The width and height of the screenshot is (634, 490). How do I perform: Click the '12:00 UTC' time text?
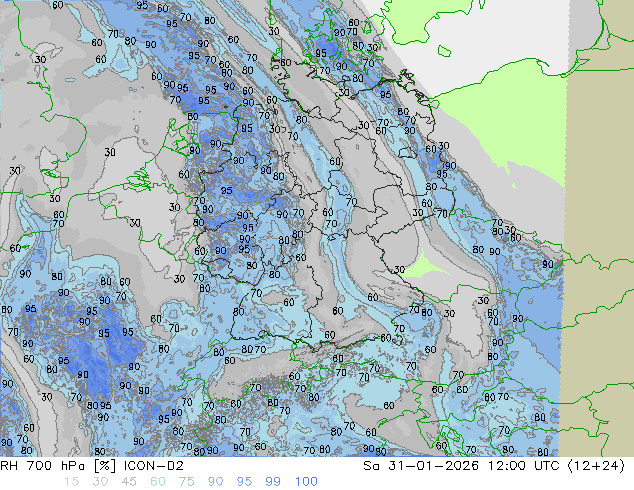[x=523, y=466]
